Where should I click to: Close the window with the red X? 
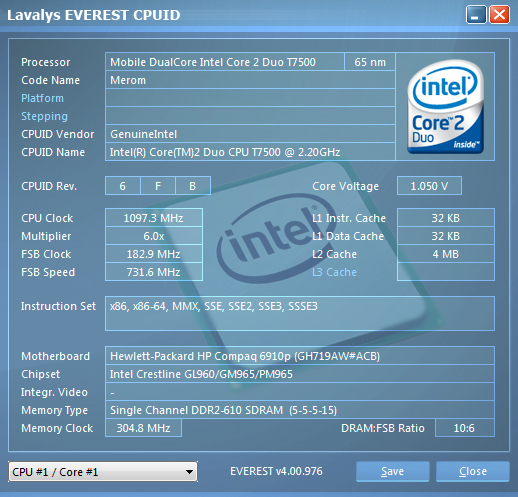coord(499,15)
